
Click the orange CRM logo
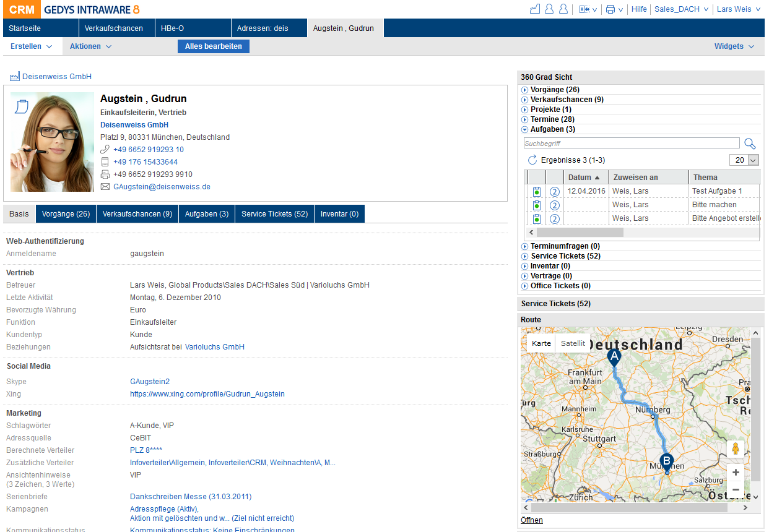pyautogui.click(x=22, y=9)
